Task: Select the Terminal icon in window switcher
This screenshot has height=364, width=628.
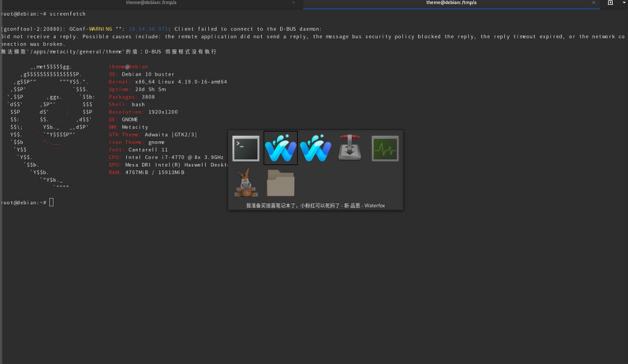Action: [246, 149]
